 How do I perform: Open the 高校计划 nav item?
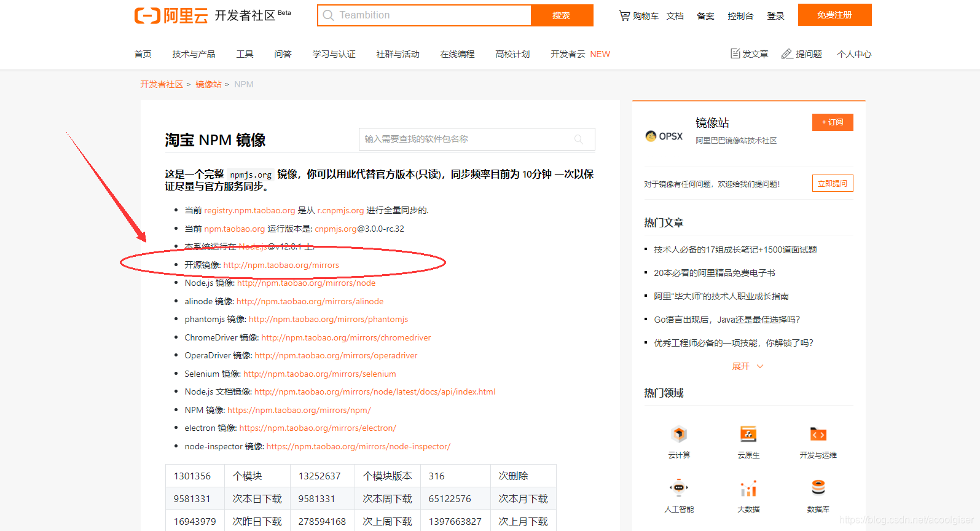[512, 54]
